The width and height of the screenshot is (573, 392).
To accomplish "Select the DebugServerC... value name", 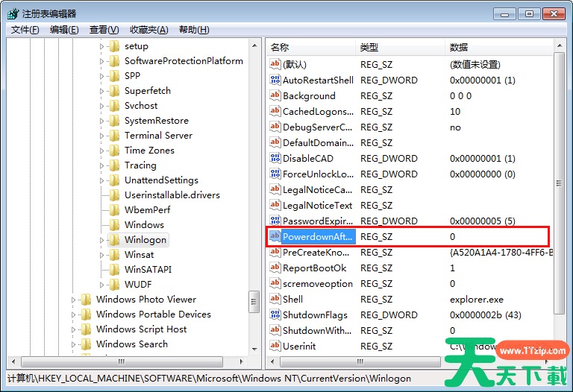I will tap(317, 127).
